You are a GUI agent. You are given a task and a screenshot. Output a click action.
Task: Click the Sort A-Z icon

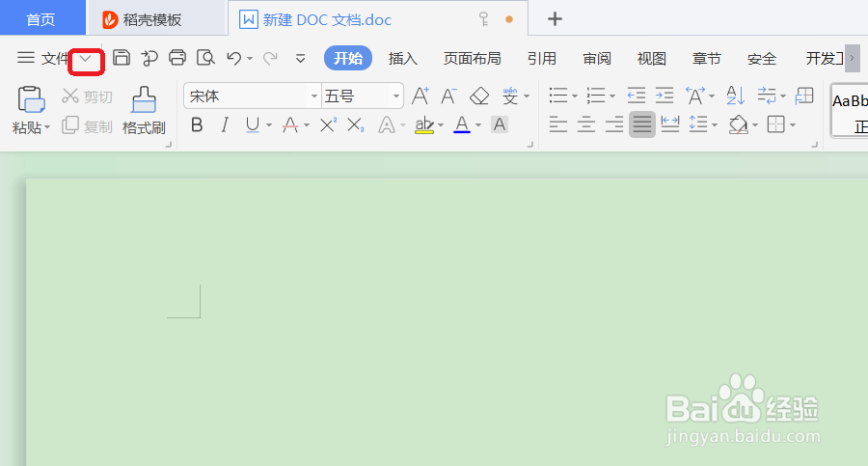point(735,96)
